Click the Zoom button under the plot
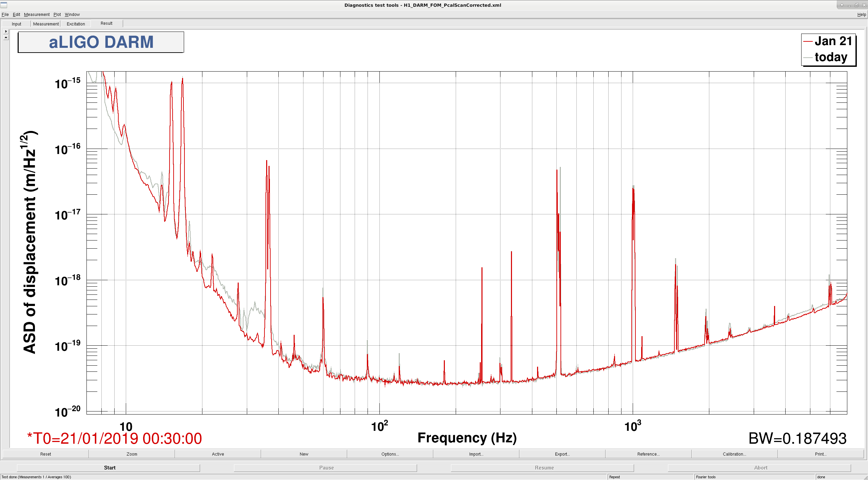 coord(132,454)
